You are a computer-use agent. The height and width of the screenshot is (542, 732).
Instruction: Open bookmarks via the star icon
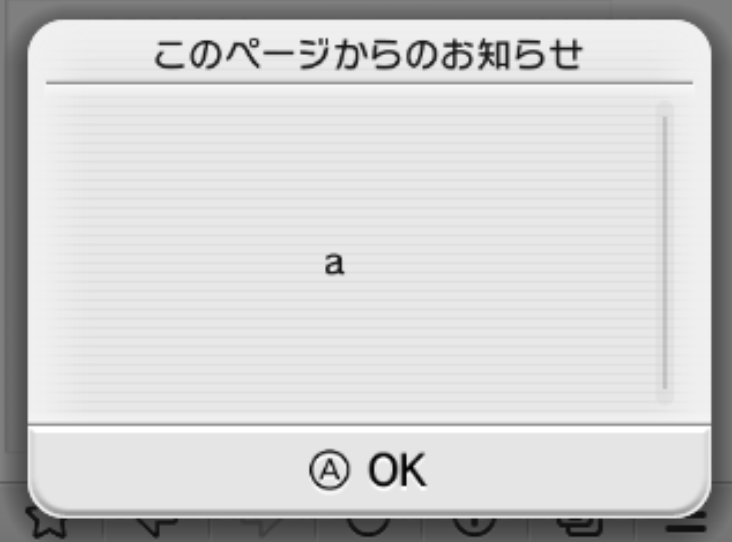(47, 524)
